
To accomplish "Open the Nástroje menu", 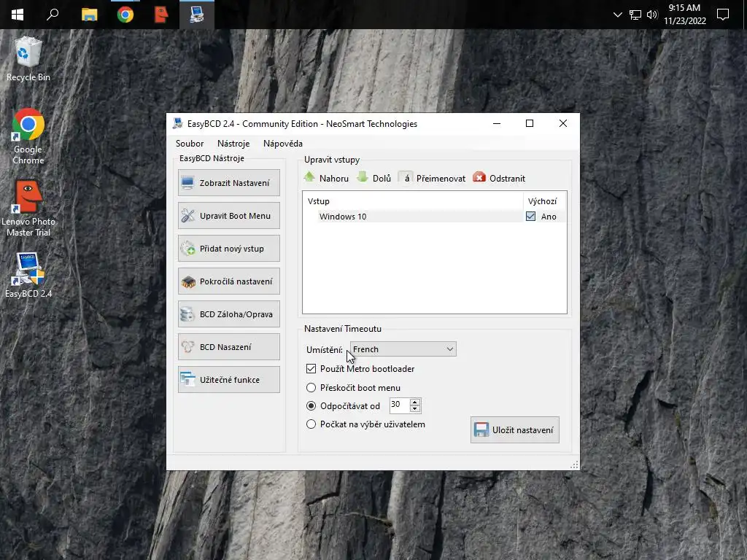I will pyautogui.click(x=233, y=144).
